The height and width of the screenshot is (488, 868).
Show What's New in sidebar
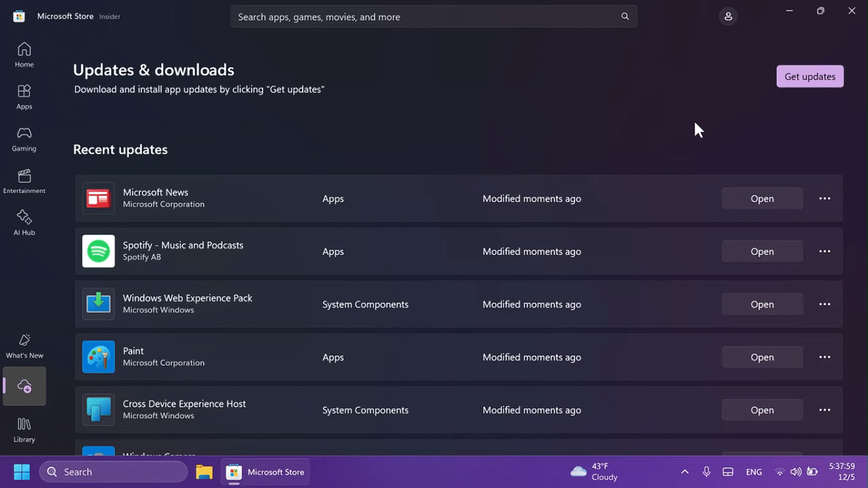(x=24, y=346)
